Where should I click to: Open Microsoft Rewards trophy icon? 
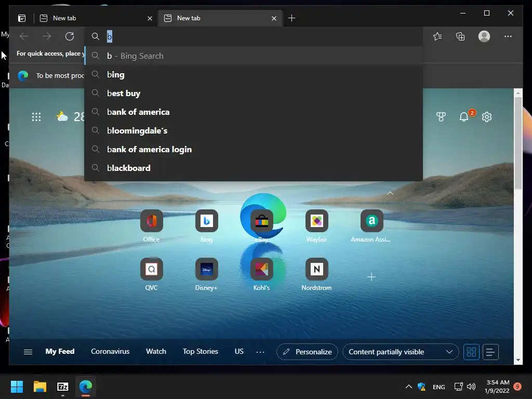coord(441,117)
